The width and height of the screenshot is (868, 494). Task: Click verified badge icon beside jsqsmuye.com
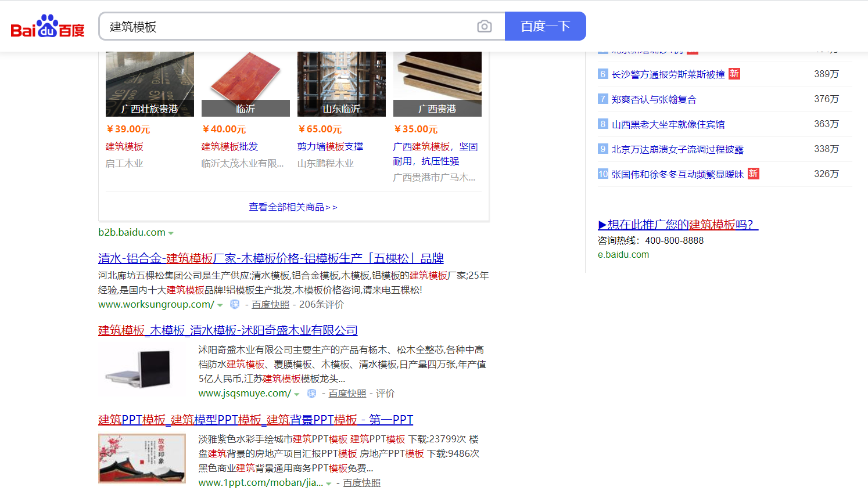(311, 394)
